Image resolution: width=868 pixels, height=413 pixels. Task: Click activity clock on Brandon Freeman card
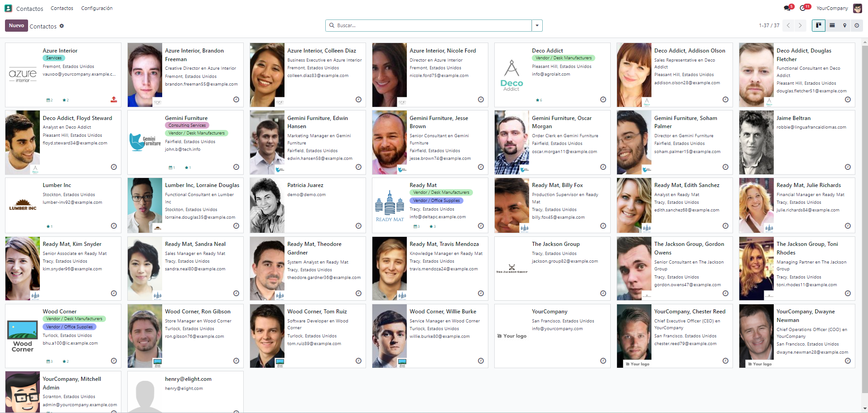coord(236,100)
